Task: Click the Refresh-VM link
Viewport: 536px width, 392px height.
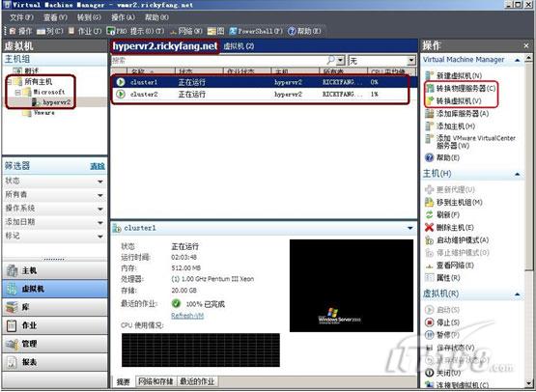Action: tap(187, 316)
